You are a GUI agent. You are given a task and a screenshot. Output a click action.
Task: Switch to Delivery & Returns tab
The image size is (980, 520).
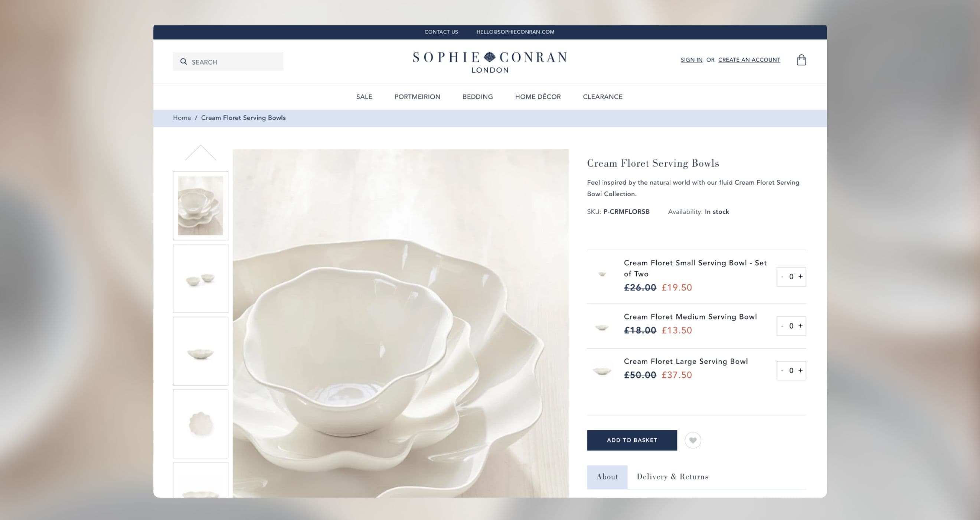coord(672,477)
